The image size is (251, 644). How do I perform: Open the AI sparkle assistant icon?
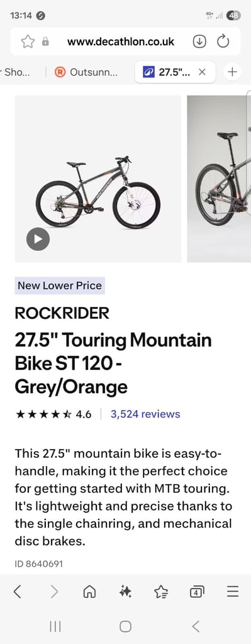click(x=125, y=591)
